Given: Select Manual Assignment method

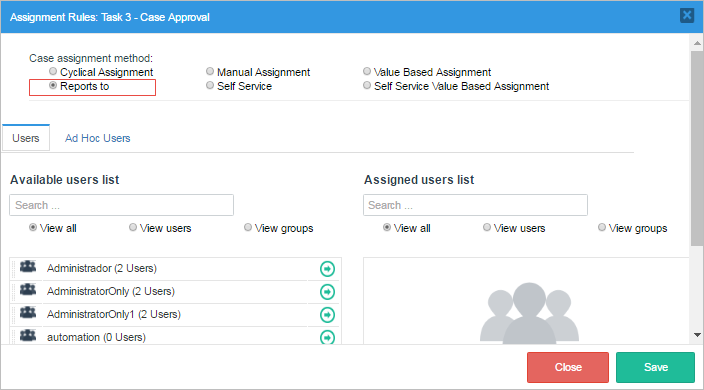Looking at the screenshot, I should pos(210,71).
